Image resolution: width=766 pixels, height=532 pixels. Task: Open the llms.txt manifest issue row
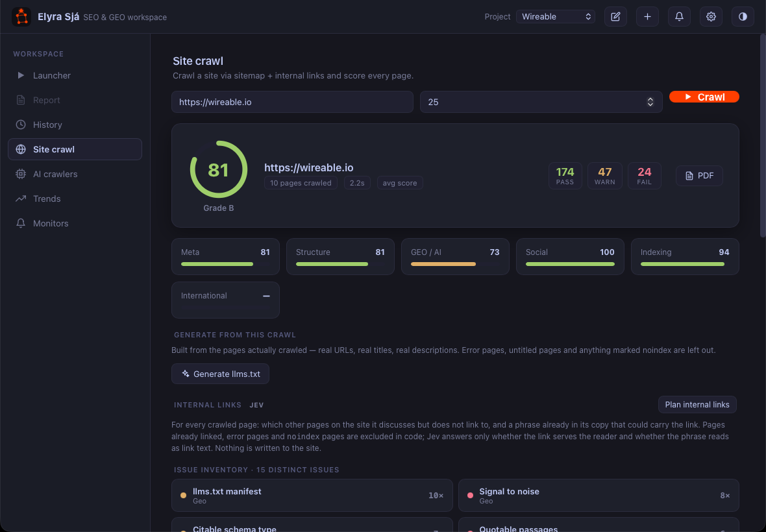pyautogui.click(x=312, y=496)
